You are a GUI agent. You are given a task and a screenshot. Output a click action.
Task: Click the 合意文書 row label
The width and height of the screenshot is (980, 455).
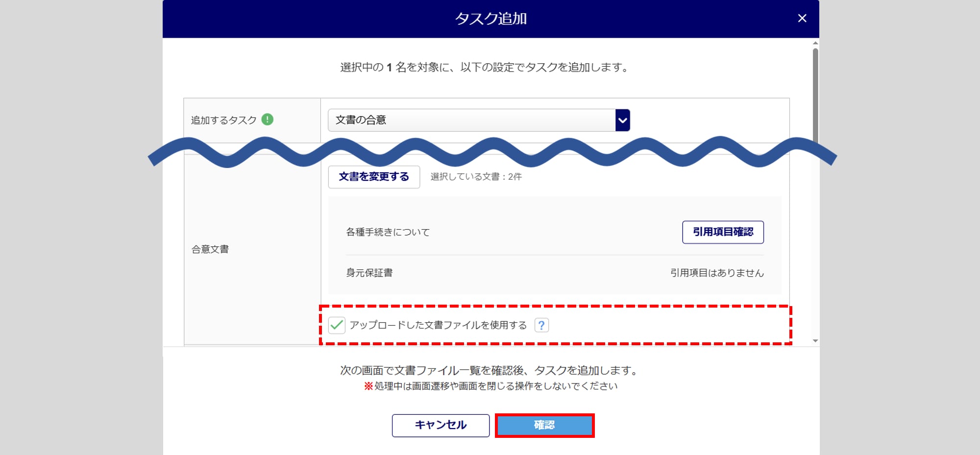(x=210, y=249)
